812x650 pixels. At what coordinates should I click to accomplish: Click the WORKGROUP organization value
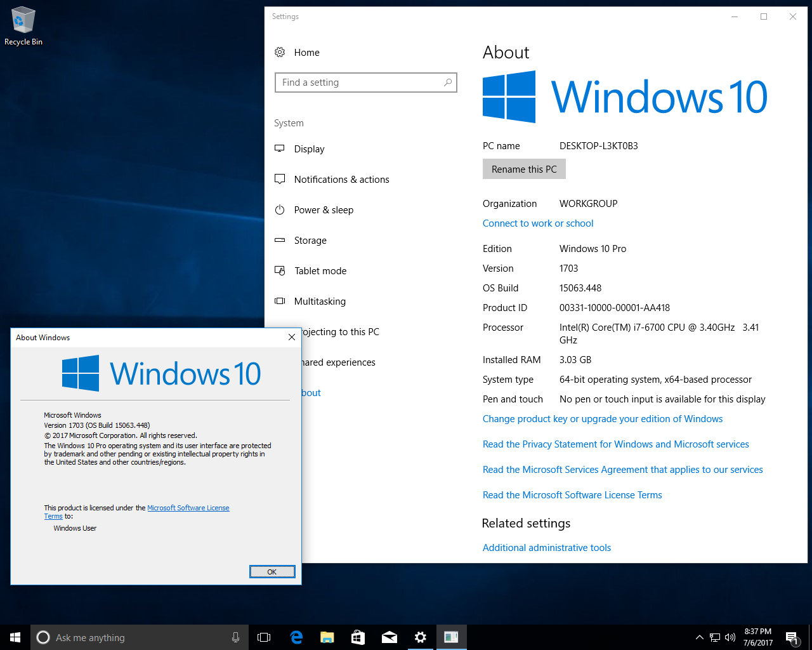point(588,204)
